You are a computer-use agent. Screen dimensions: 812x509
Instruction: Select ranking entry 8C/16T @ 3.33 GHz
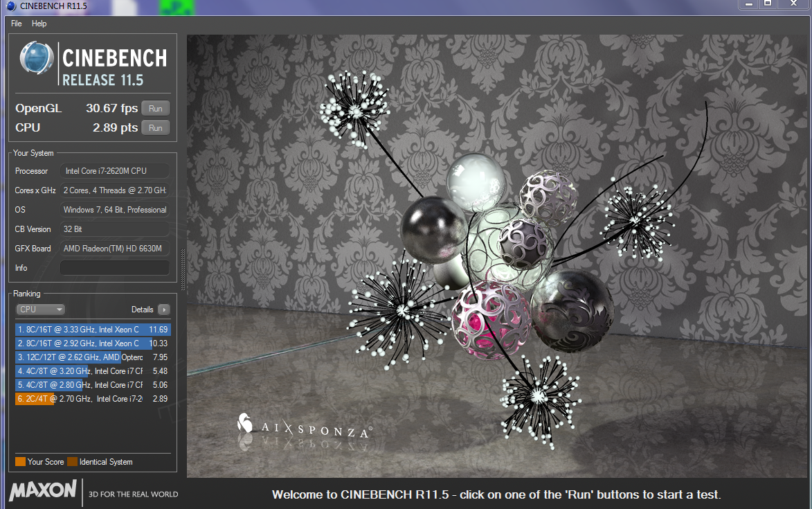click(x=93, y=330)
